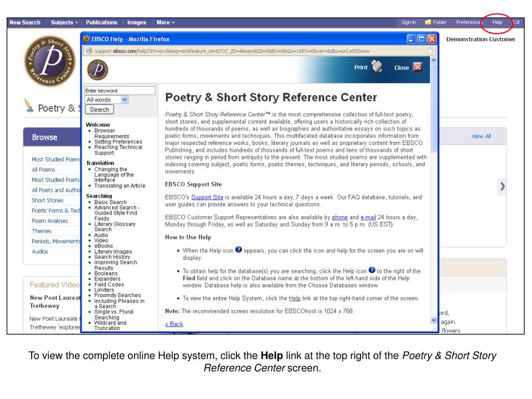Open Changing the Language of the Interface topic

[x=114, y=175]
